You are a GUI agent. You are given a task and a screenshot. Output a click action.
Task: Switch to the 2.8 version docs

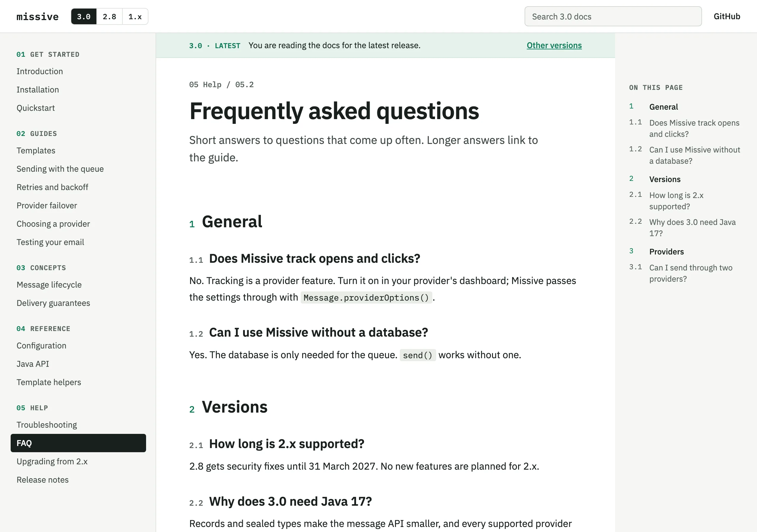109,17
